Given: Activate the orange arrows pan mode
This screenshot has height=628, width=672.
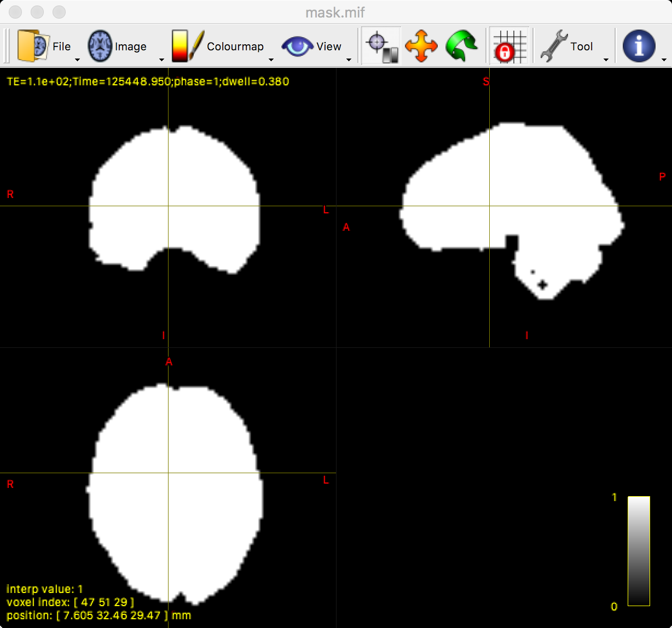Looking at the screenshot, I should (421, 46).
